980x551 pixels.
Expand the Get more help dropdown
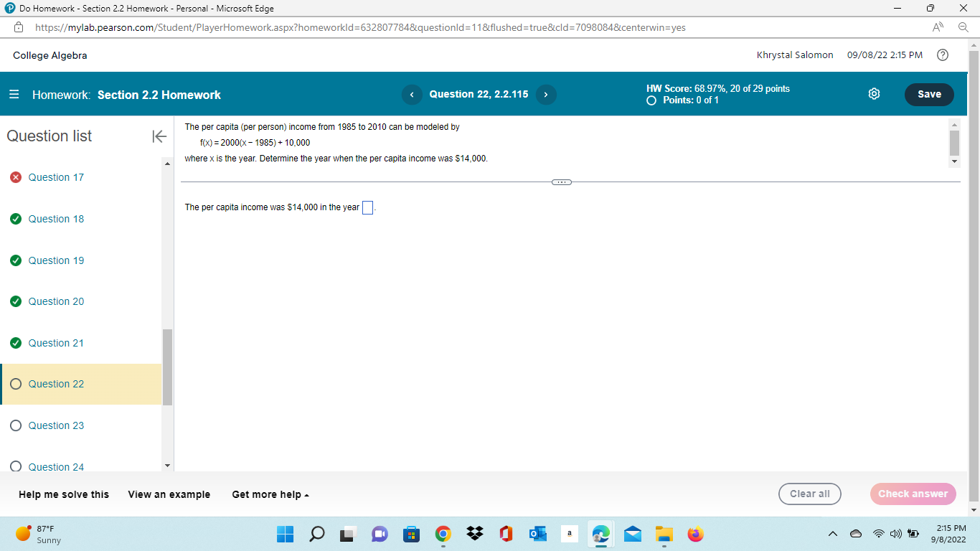[270, 494]
